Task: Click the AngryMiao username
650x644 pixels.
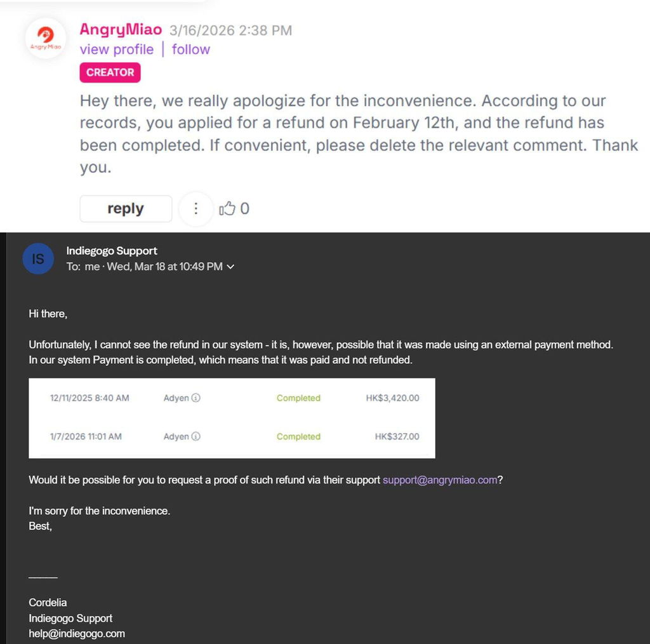Action: click(x=121, y=29)
